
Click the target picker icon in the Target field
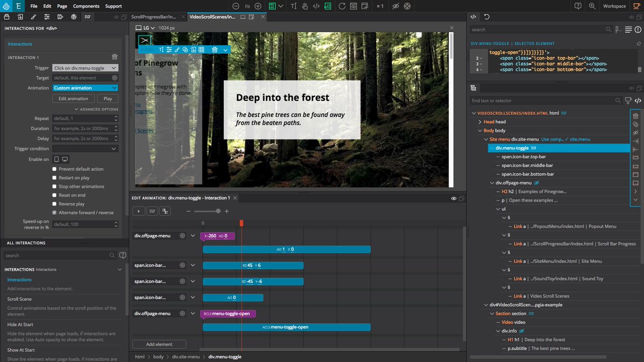tap(114, 78)
